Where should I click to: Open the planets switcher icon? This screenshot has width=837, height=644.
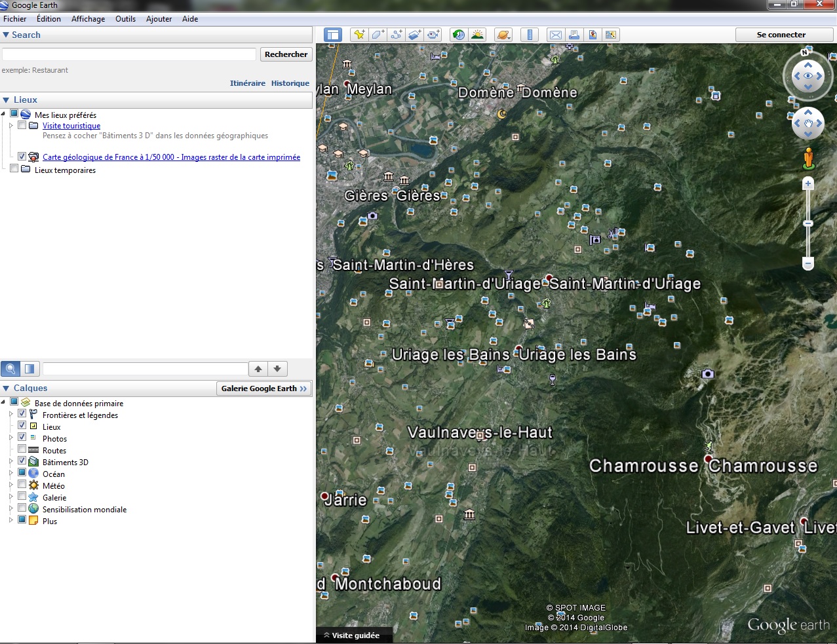pyautogui.click(x=503, y=35)
